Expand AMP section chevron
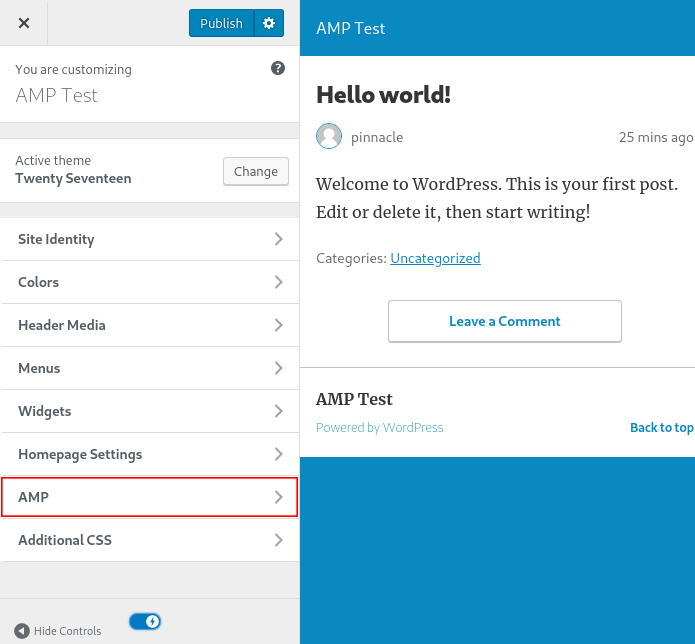Viewport: 695px width, 644px height. [x=278, y=497]
